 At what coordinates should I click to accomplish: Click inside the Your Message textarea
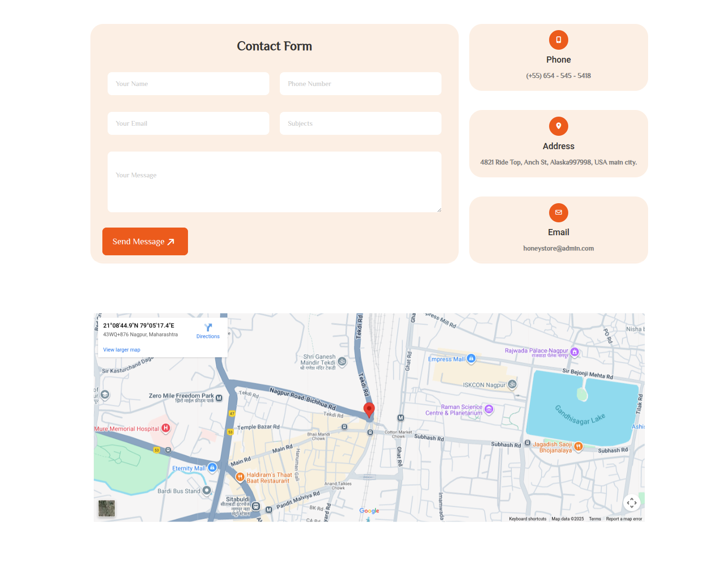(x=274, y=182)
